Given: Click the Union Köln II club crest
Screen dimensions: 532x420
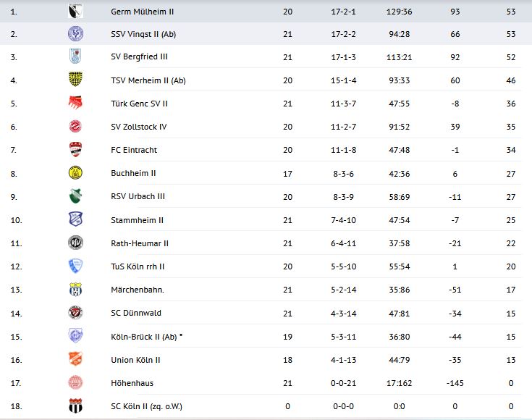Looking at the screenshot, I should [x=76, y=359].
